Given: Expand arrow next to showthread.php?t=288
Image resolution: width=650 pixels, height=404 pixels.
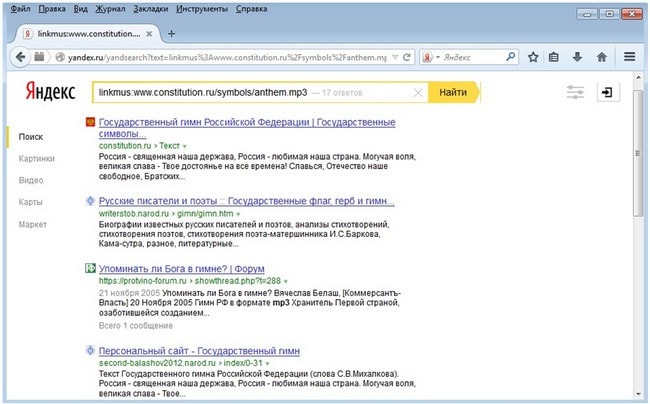Looking at the screenshot, I should (286, 281).
